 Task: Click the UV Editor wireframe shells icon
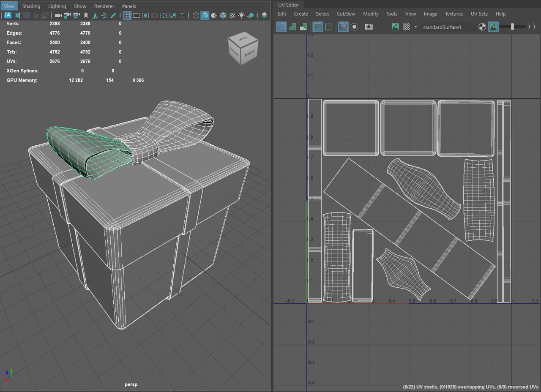(x=281, y=27)
